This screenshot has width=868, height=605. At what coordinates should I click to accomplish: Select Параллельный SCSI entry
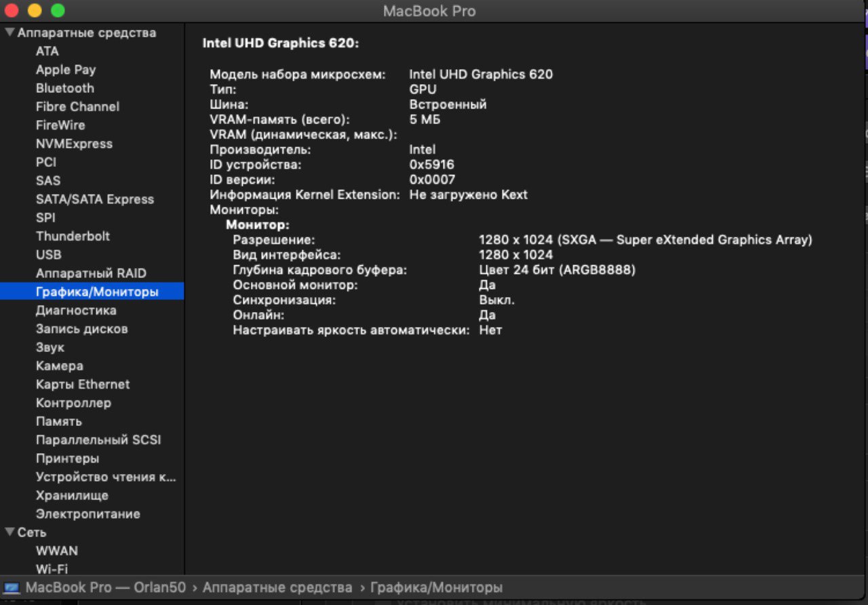click(x=98, y=440)
